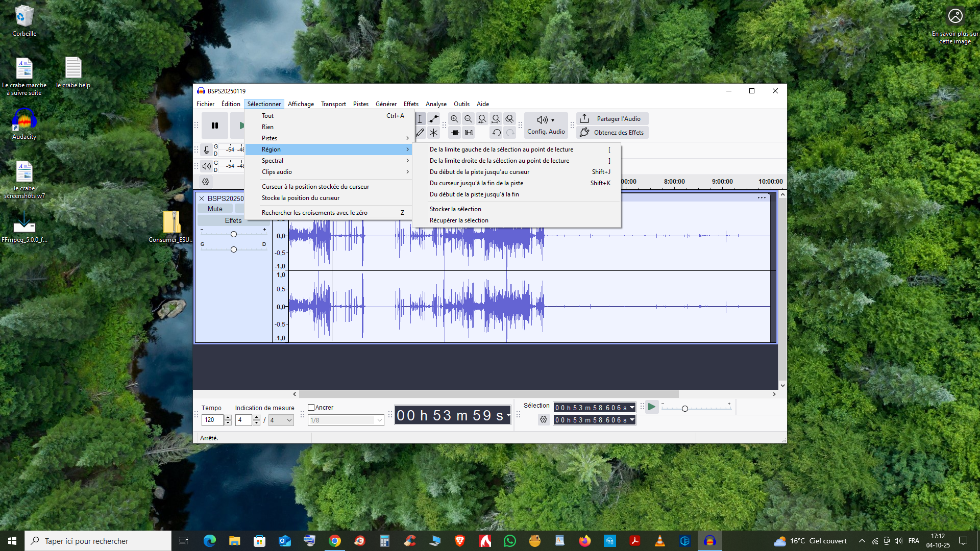Click the Undo arrow icon
This screenshot has height=551, width=980.
tap(496, 133)
